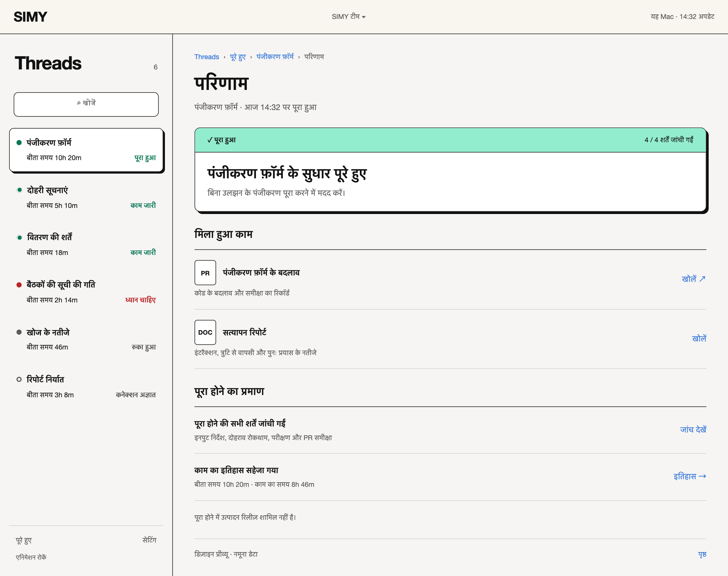Go to पंजीकरण फ़ॉर्म in the breadcrumb
This screenshot has height=576, width=728.
tap(275, 57)
